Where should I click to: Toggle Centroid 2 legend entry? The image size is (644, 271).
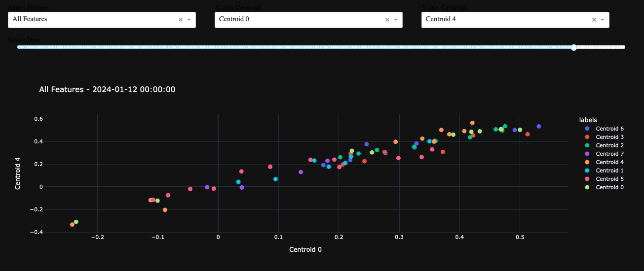coord(609,145)
